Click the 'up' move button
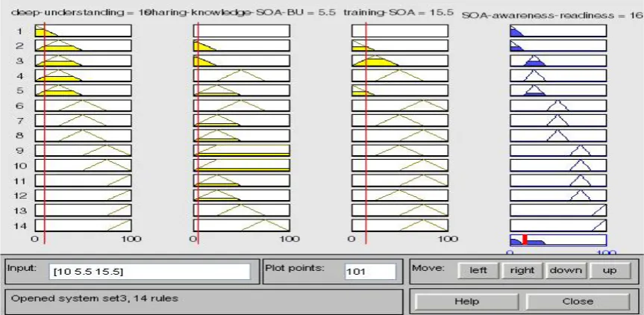 coord(610,270)
